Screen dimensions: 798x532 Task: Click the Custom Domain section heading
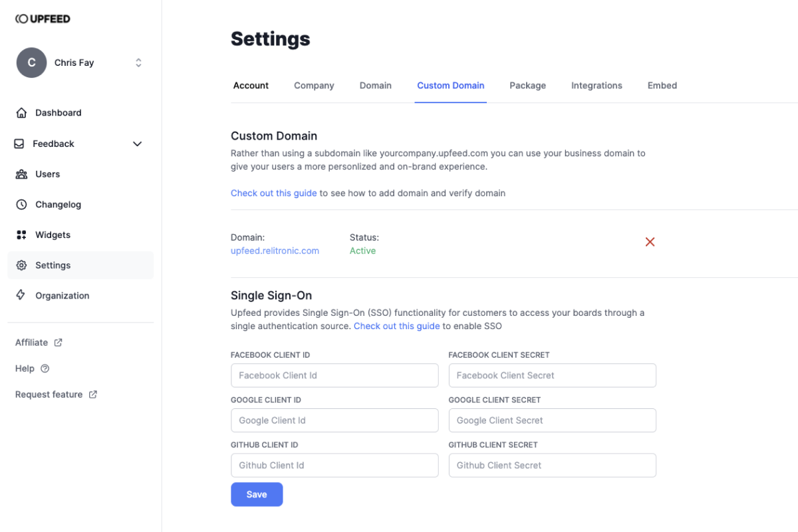point(274,136)
